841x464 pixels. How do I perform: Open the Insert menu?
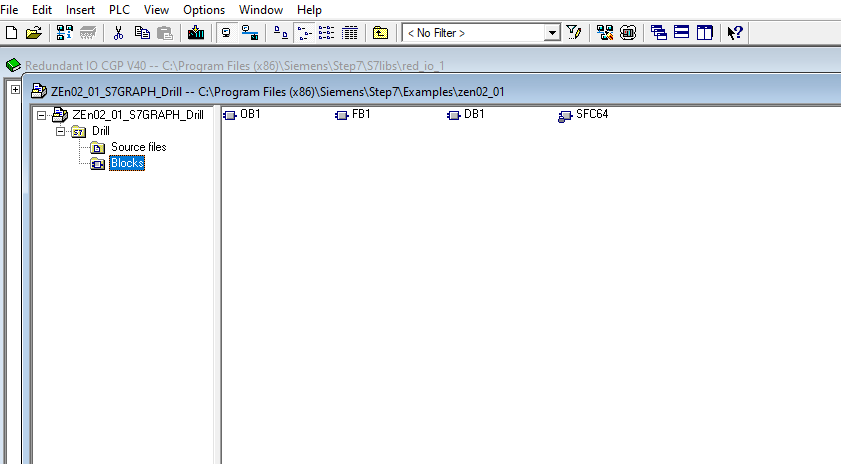80,10
